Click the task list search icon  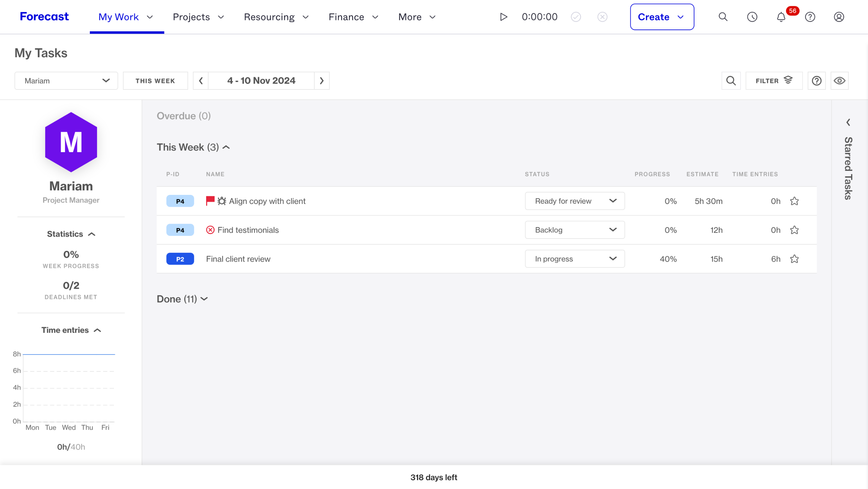731,81
